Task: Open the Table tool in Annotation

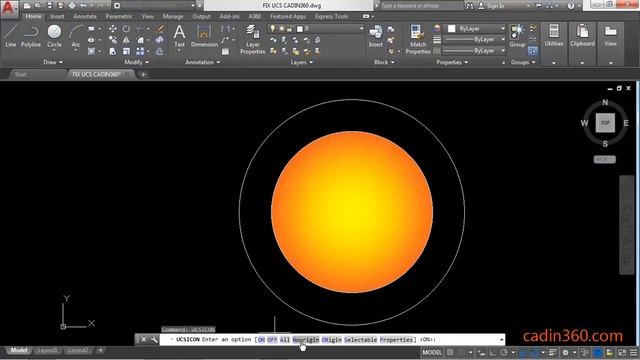Action: pos(225,51)
